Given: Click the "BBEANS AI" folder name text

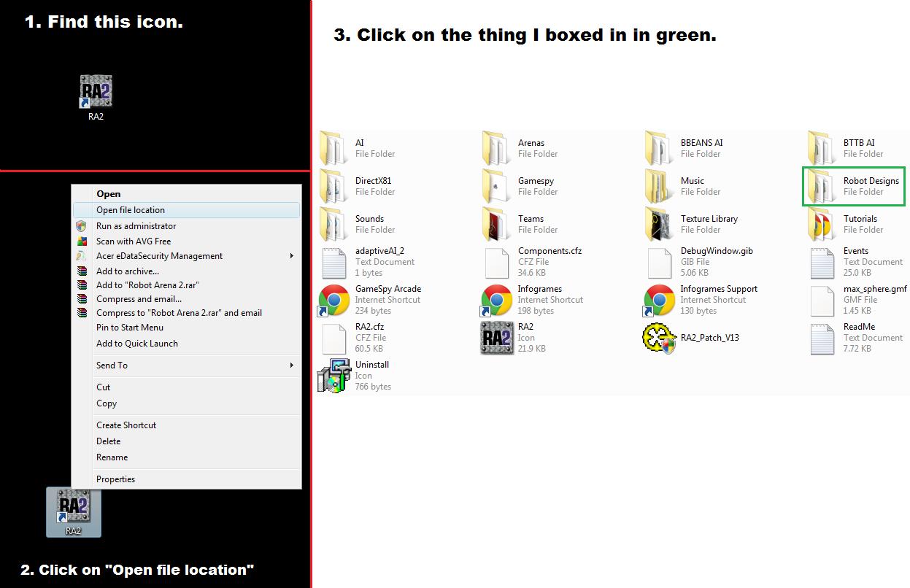Looking at the screenshot, I should (x=702, y=143).
